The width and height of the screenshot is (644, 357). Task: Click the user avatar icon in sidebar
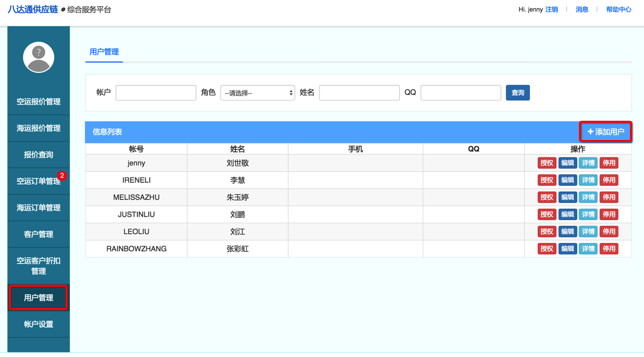(39, 57)
